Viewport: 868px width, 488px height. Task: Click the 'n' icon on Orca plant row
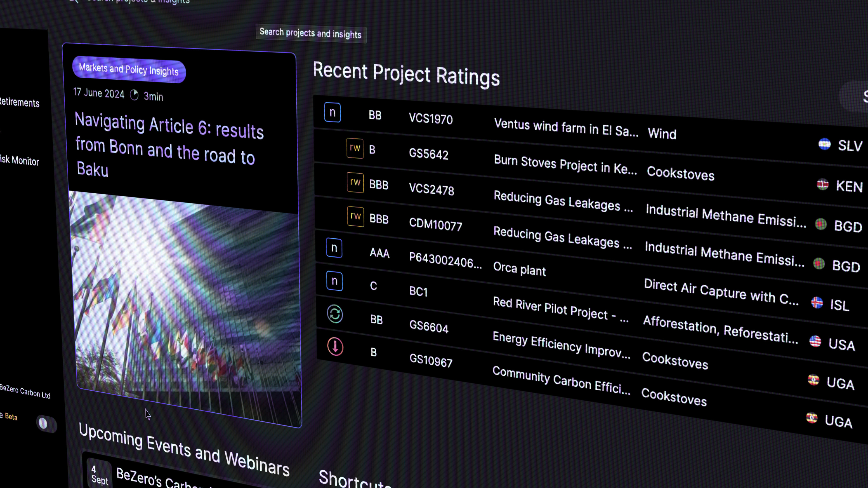[334, 248]
